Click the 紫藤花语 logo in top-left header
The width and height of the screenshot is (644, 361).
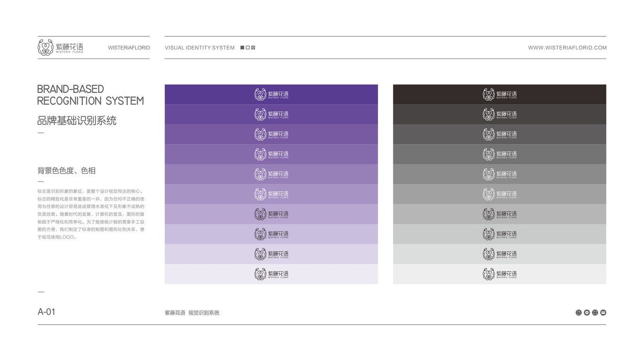(x=60, y=48)
